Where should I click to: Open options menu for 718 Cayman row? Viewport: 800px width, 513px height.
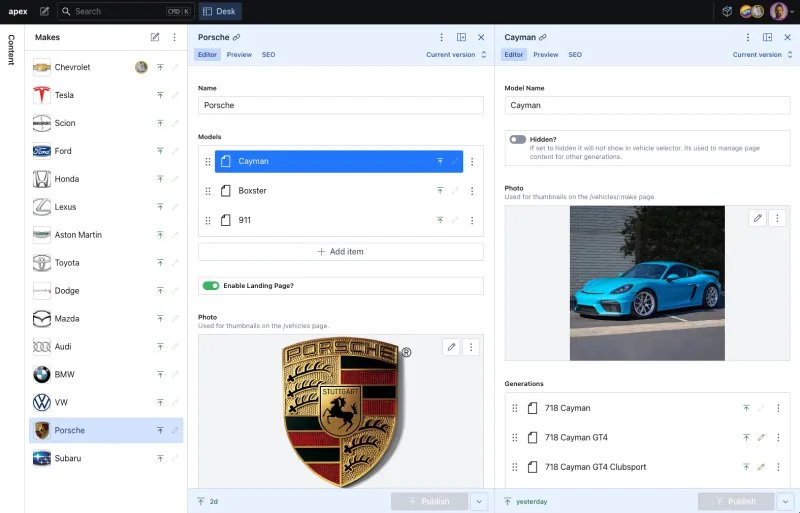[x=778, y=408]
